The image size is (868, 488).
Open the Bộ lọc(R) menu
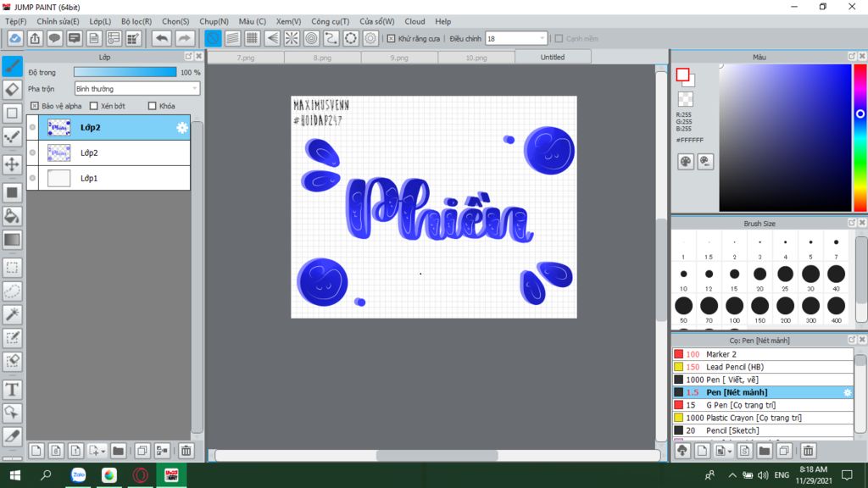click(x=136, y=21)
